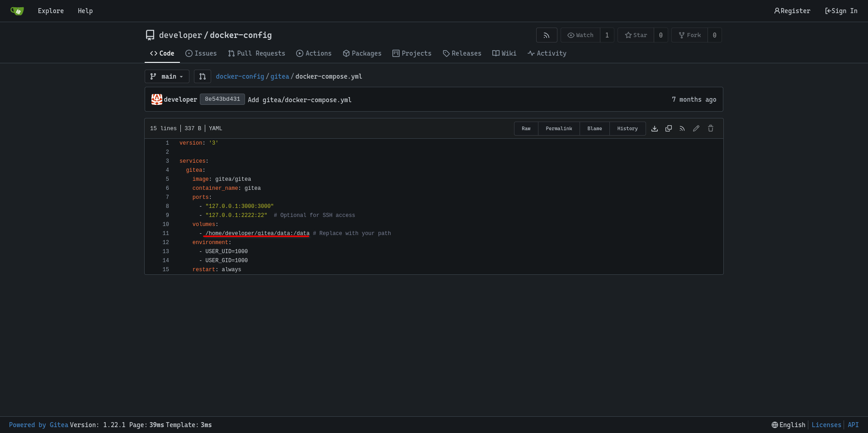Copy file content to clipboard
Viewport: 868px width, 433px height.
pyautogui.click(x=668, y=129)
